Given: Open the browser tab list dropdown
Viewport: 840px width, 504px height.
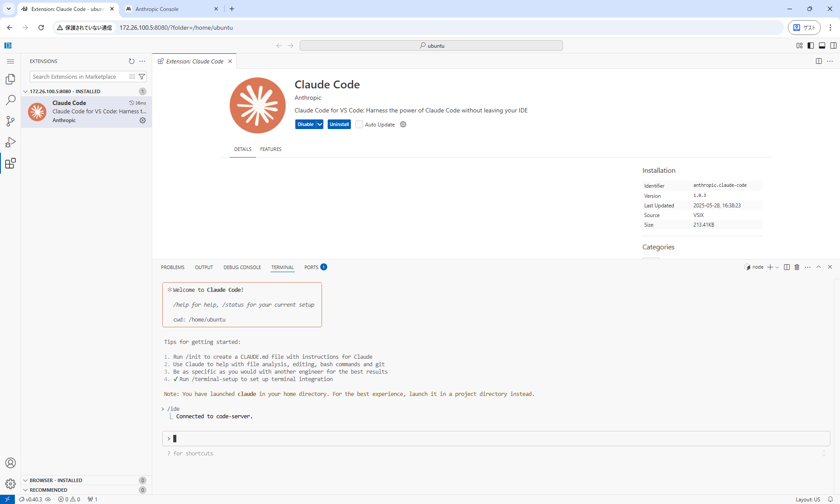Looking at the screenshot, I should [8, 9].
